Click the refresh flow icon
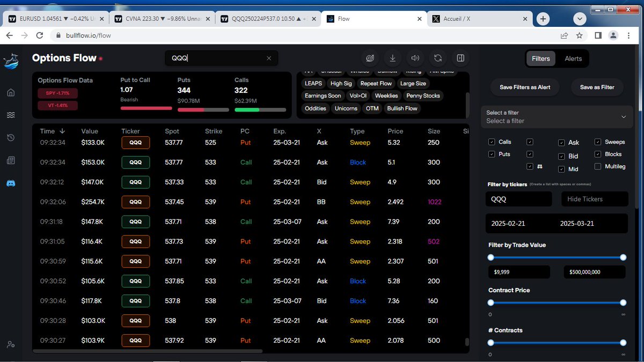 point(438,58)
